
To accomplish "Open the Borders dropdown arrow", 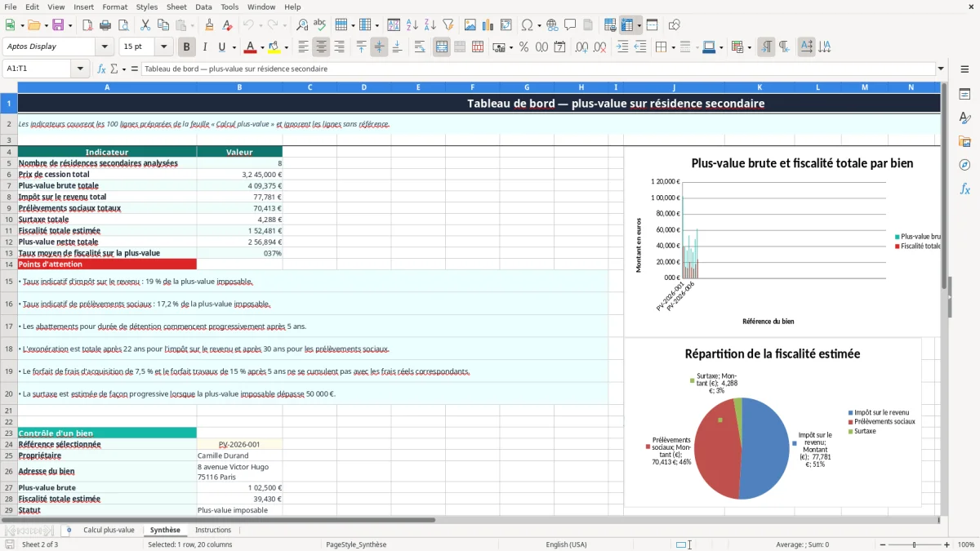I will 673,47.
